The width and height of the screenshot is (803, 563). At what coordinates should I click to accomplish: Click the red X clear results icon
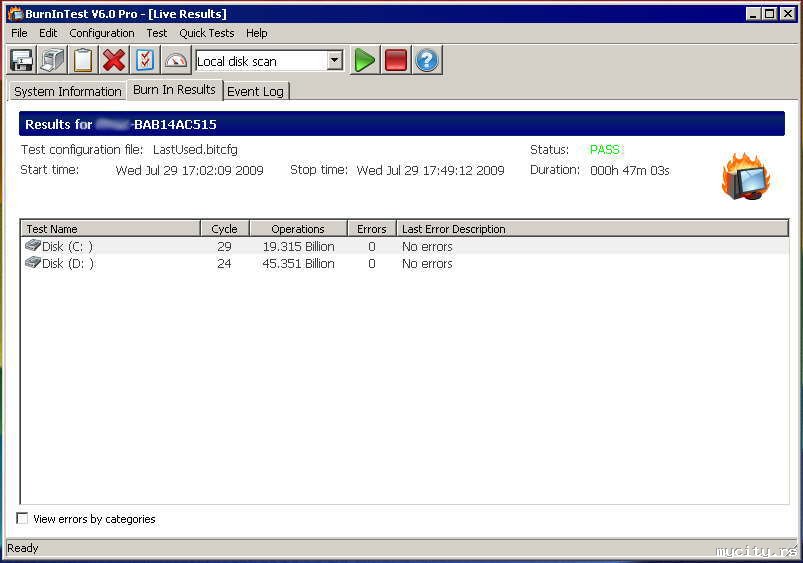(114, 60)
